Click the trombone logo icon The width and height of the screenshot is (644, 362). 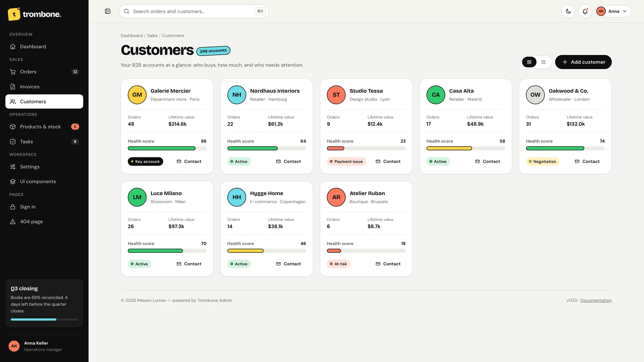click(x=14, y=14)
